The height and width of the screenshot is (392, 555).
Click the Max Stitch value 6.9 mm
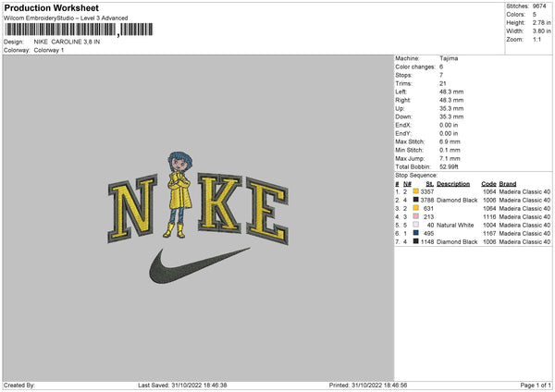450,141
